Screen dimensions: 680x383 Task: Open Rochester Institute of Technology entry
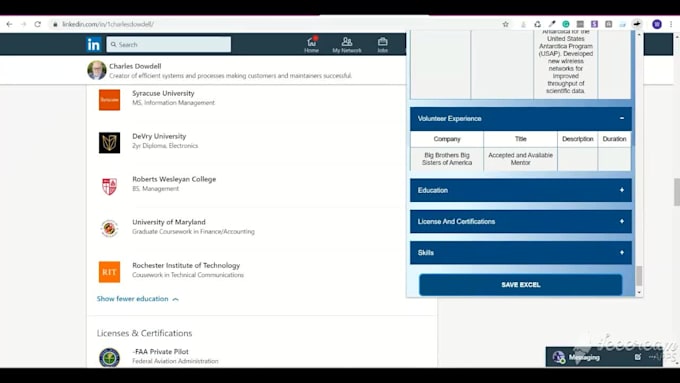tap(186, 265)
